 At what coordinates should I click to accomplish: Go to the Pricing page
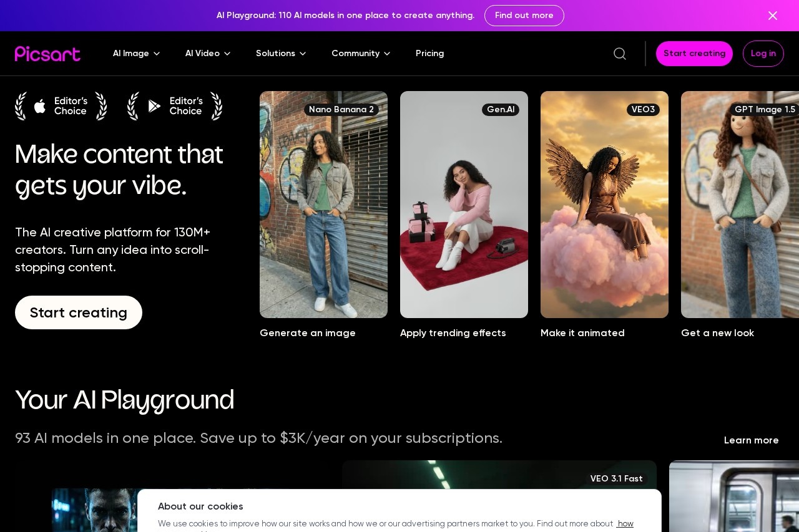(x=429, y=54)
